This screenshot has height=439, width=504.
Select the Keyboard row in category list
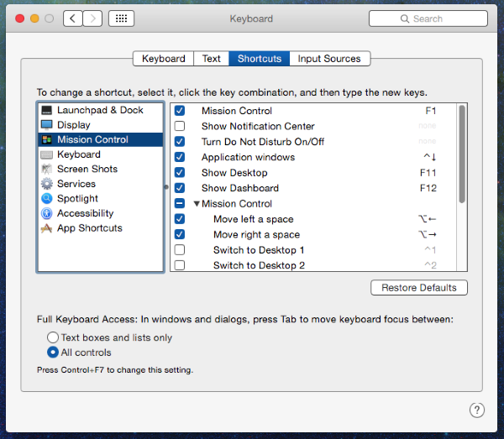coord(101,154)
